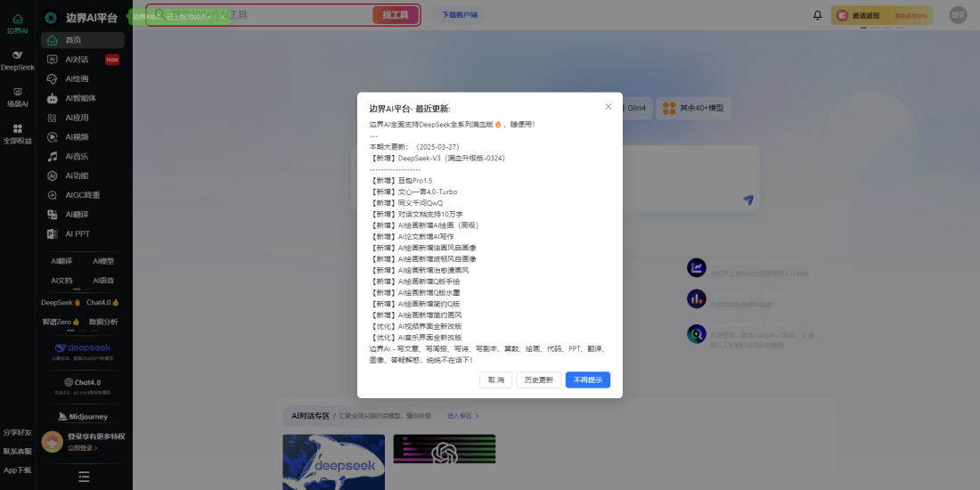Screen dimensions: 980x490
Task: Open 全部权益 grid icon
Action: click(x=18, y=129)
